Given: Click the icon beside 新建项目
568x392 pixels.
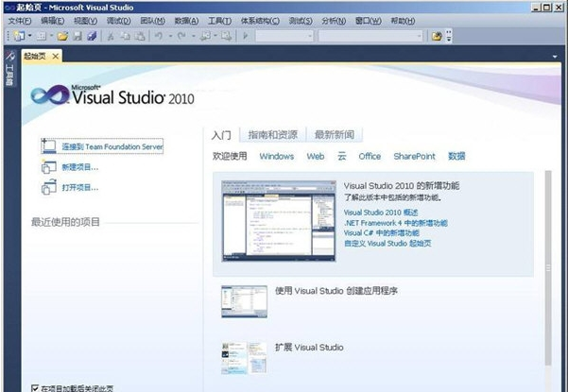Looking at the screenshot, I should [x=49, y=166].
